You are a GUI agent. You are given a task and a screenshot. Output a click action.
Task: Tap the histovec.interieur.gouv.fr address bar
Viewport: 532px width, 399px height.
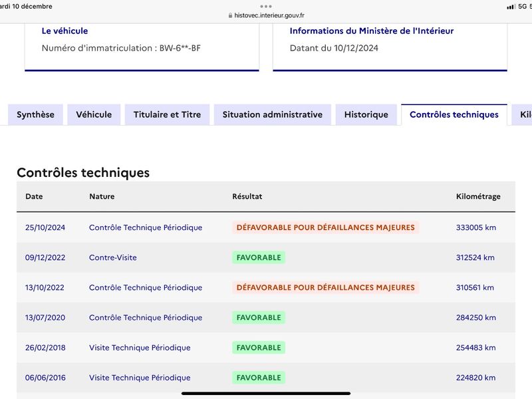click(x=267, y=15)
